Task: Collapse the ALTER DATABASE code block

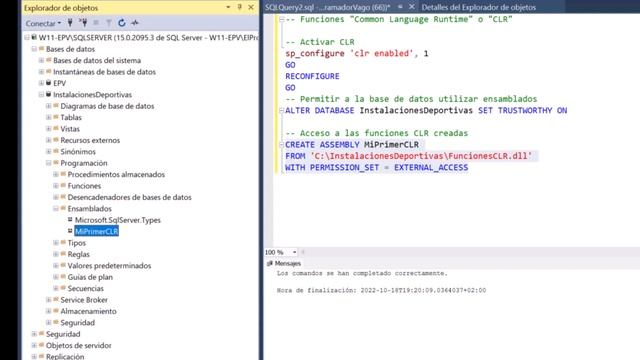Action: click(282, 111)
